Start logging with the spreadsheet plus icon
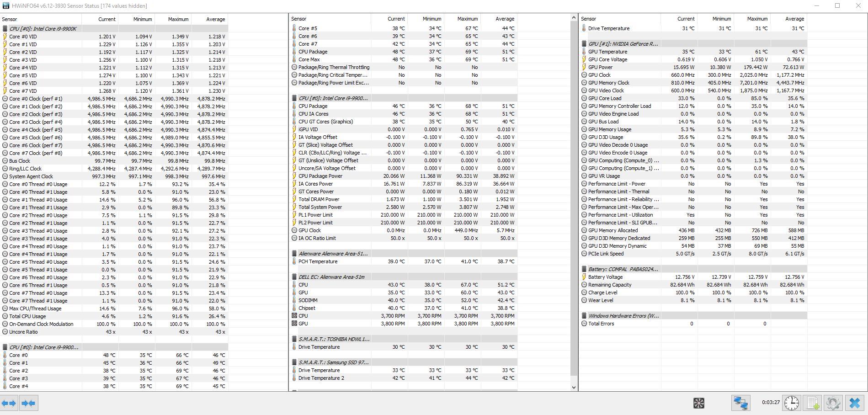The image size is (868, 415). [813, 403]
